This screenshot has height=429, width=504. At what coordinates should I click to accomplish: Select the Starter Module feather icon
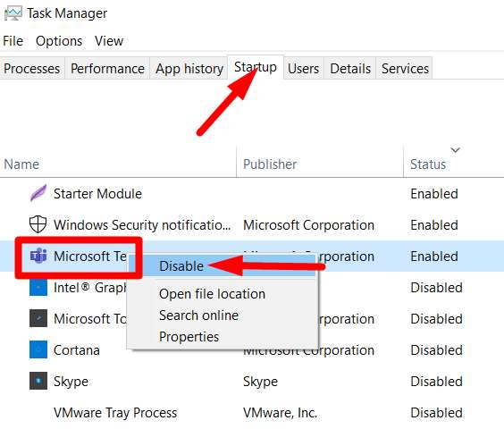38,193
